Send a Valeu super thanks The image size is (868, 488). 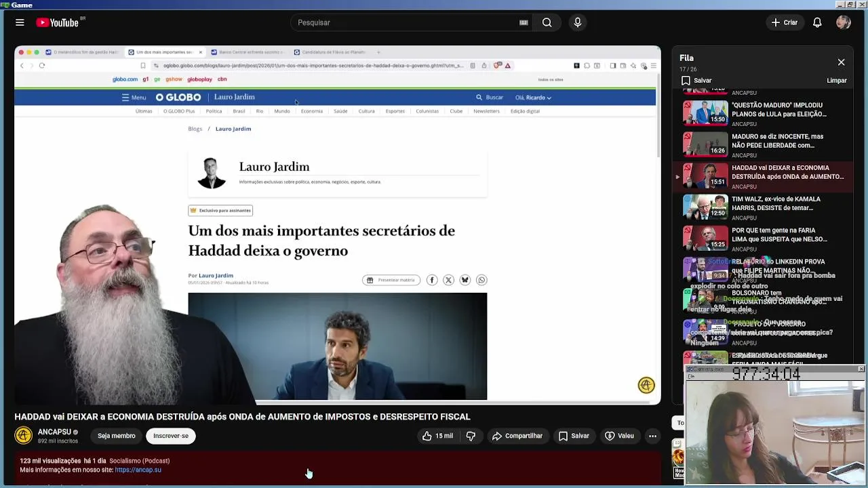pos(619,436)
